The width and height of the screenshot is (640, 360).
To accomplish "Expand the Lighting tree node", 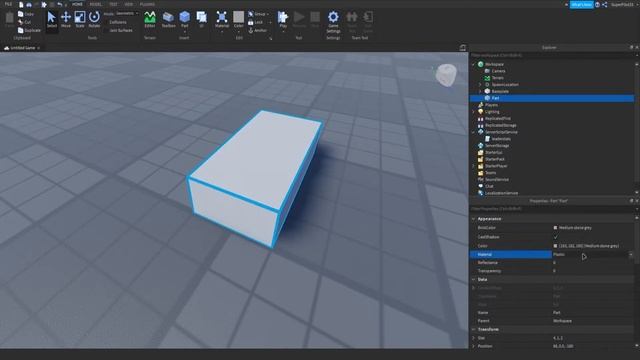I will tap(473, 112).
